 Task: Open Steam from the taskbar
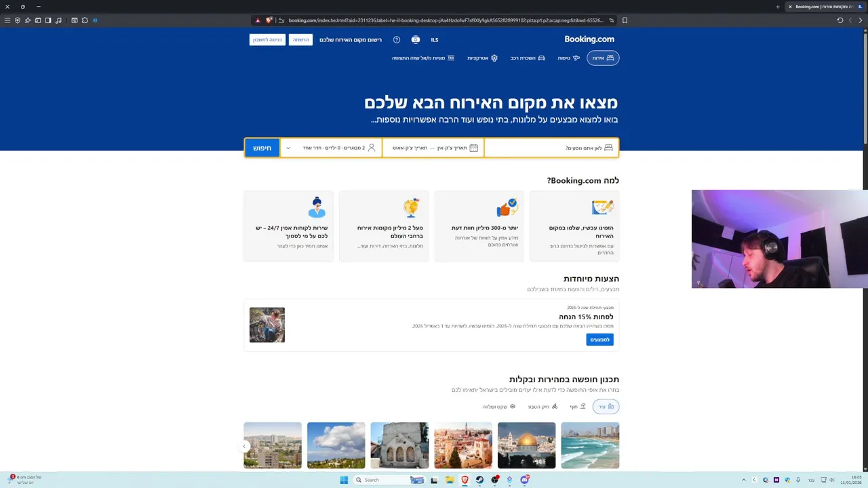pos(479,480)
